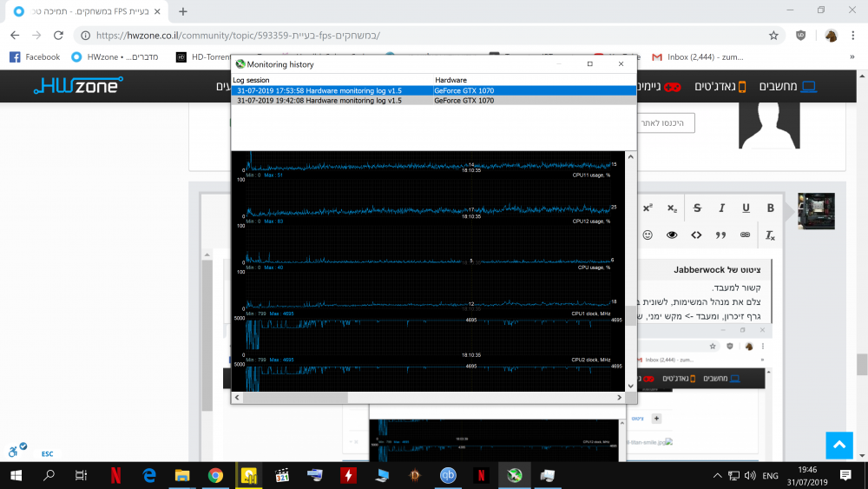The height and width of the screenshot is (489, 868).
Task: Reload the current Chrome page
Action: pyautogui.click(x=58, y=36)
